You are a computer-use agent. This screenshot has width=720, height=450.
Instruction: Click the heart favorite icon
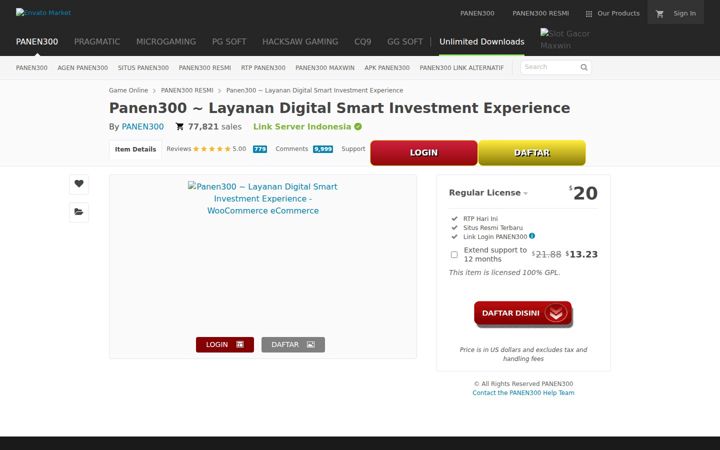79,184
